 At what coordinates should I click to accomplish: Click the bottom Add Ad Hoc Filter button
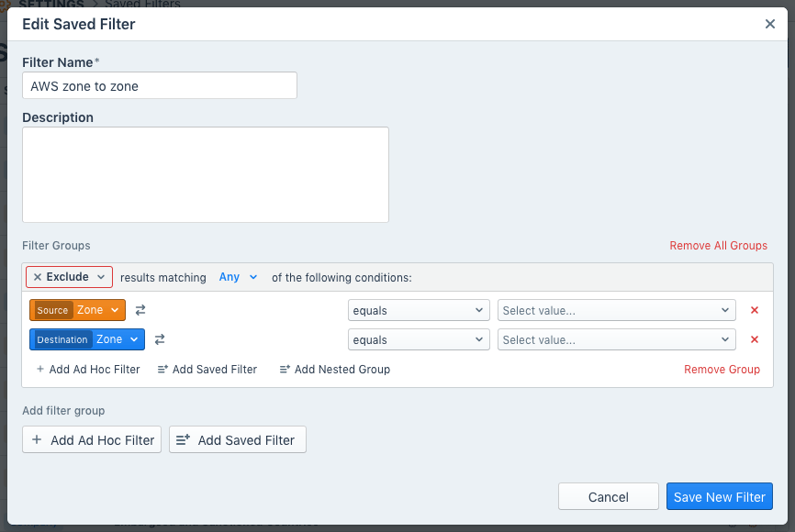click(92, 440)
